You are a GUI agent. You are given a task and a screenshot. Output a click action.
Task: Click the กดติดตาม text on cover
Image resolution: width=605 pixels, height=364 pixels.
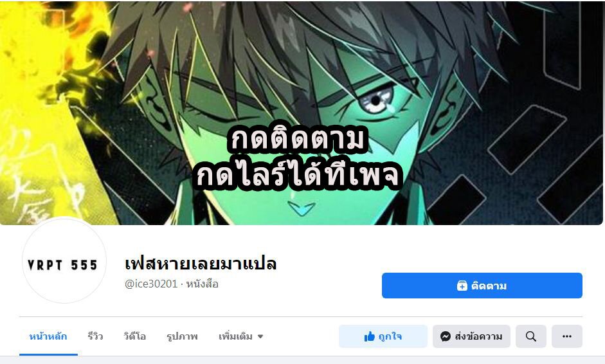pos(296,139)
